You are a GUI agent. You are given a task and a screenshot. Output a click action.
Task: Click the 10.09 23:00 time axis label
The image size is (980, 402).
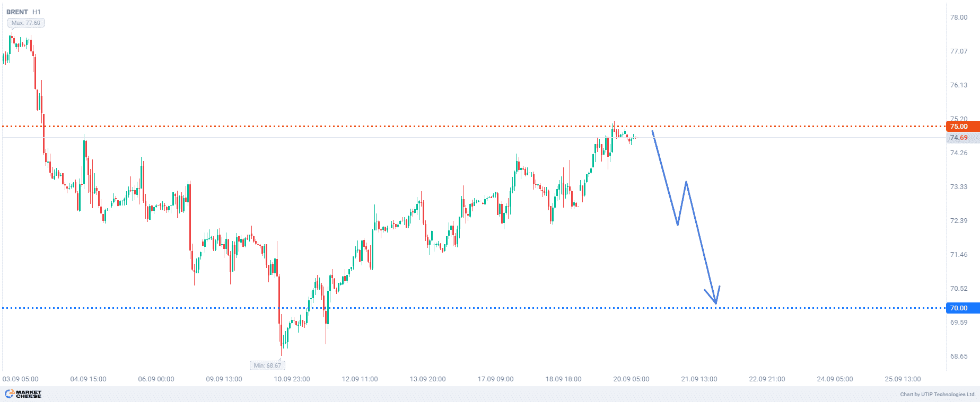click(292, 379)
